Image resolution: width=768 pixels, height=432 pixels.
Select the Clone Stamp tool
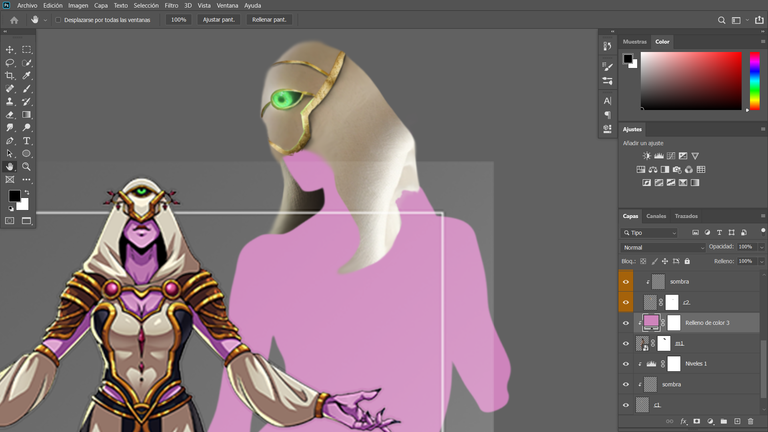click(x=10, y=101)
